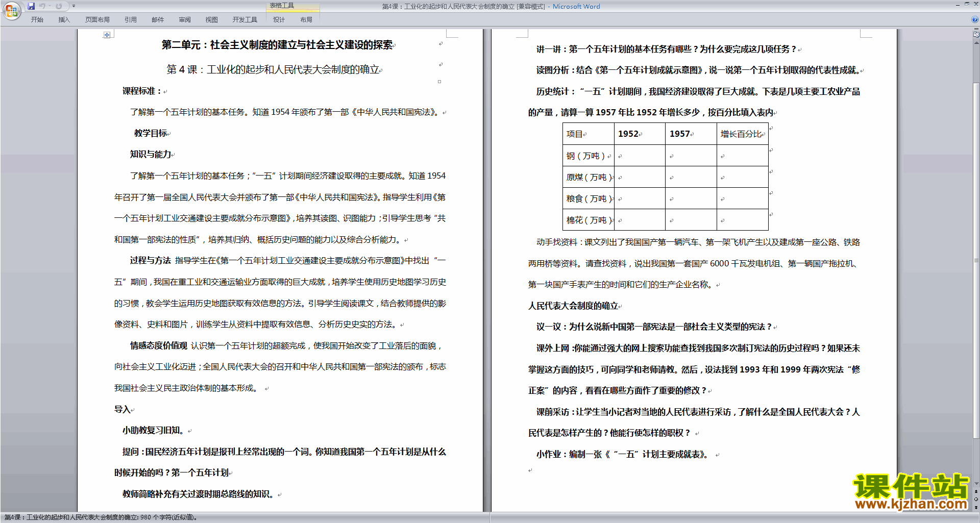The image size is (980, 523).
Task: Open the 插入 ribbon tab
Action: click(64, 19)
